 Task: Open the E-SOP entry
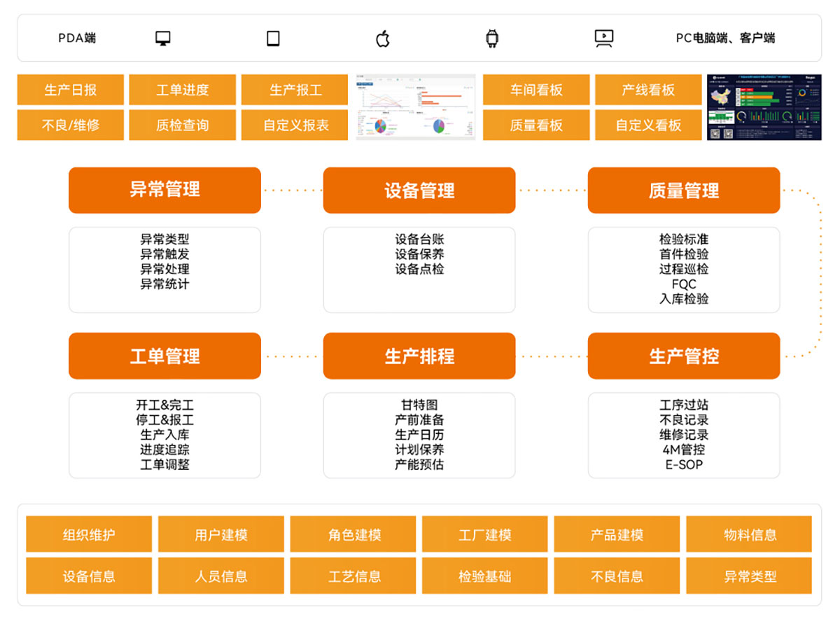(x=683, y=464)
